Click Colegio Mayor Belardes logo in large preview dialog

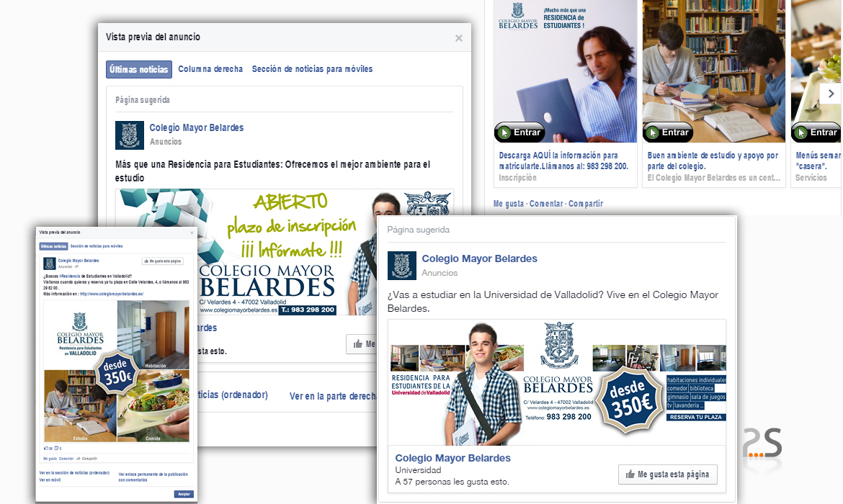[x=130, y=135]
